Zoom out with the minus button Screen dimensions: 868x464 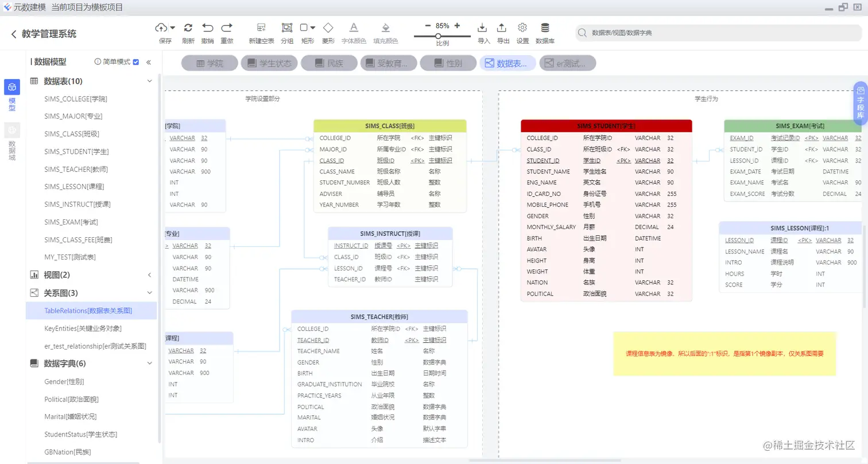click(x=428, y=26)
